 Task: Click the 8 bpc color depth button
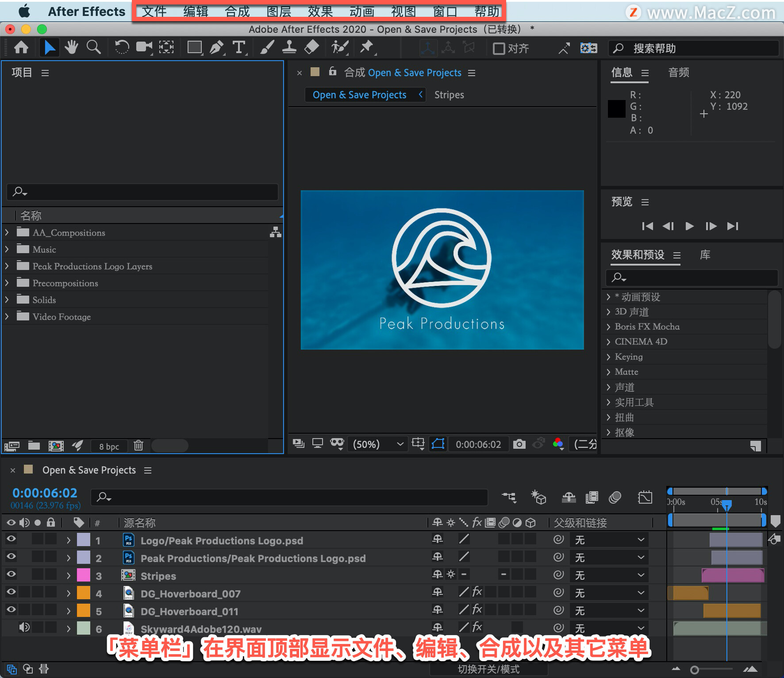(x=109, y=446)
